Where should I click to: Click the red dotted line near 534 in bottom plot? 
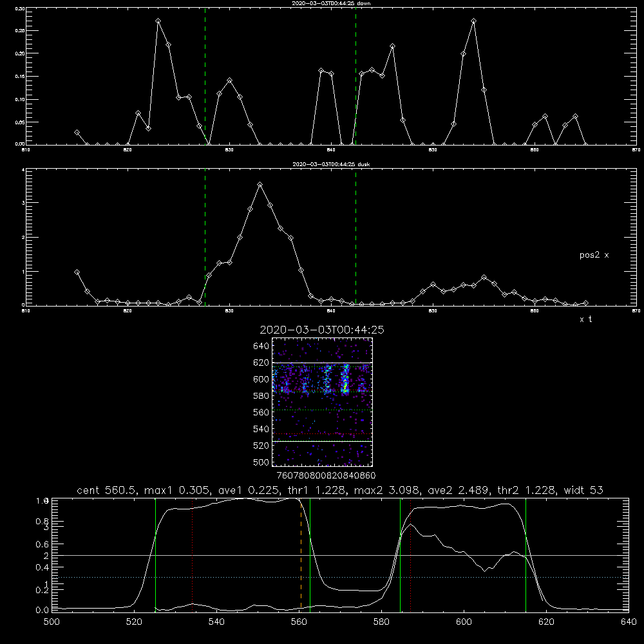[x=192, y=554]
